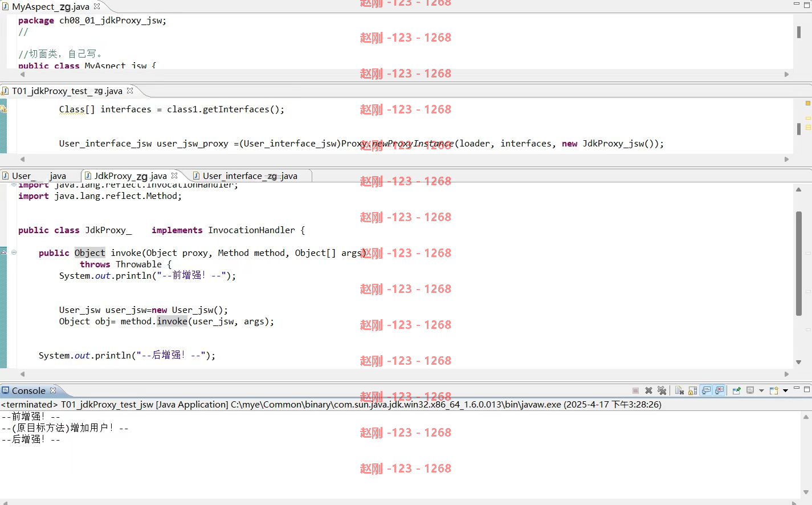Clear the Console output
This screenshot has width=812, height=505.
click(x=679, y=390)
